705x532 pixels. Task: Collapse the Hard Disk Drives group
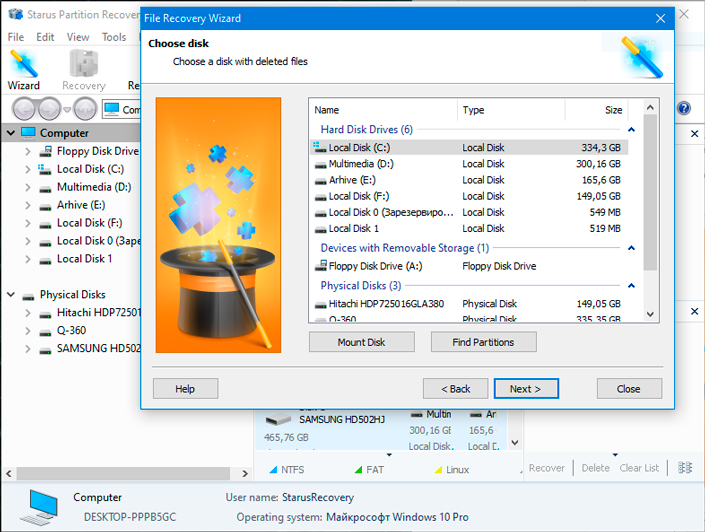(631, 130)
